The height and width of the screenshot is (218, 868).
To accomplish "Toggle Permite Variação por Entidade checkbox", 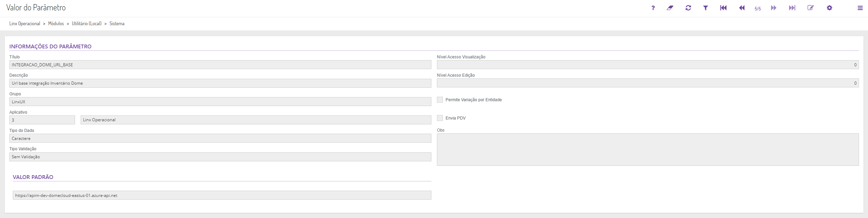I will pyautogui.click(x=440, y=100).
